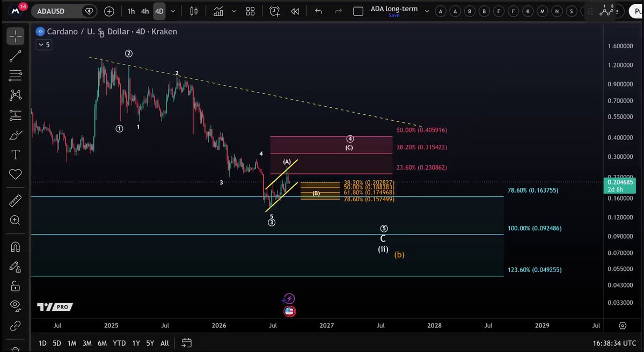Open chart settings gear at bottom right
644x352 pixels.
(x=623, y=326)
